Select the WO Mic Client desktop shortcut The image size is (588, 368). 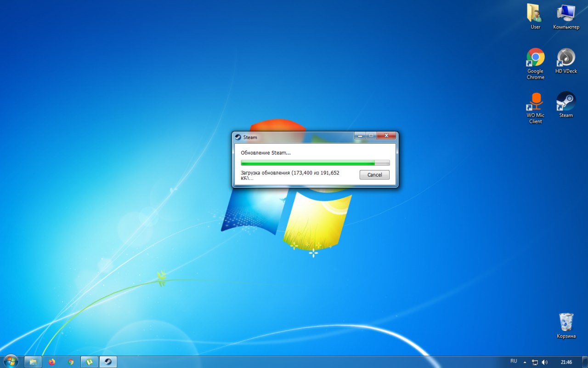tap(535, 108)
